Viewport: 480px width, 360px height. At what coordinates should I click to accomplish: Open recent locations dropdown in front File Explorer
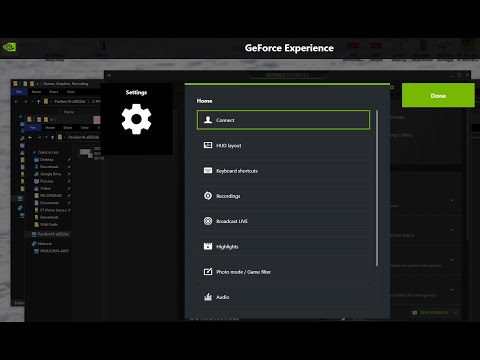[46, 137]
